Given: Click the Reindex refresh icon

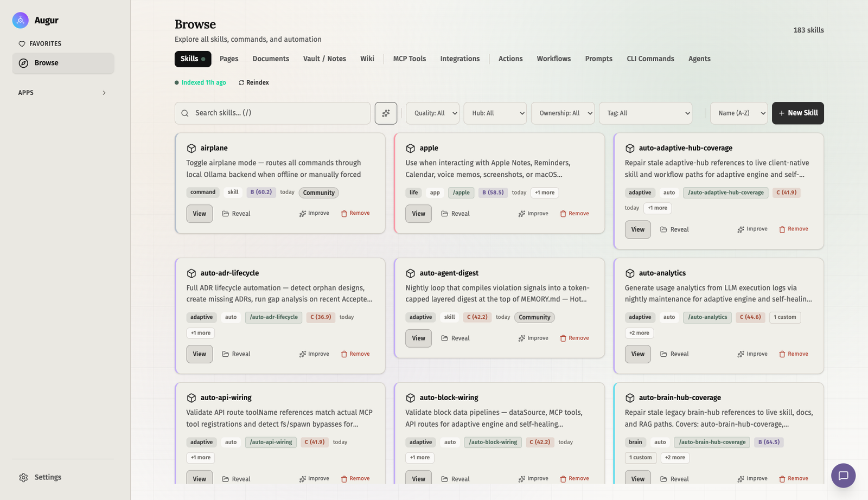Looking at the screenshot, I should tap(241, 82).
